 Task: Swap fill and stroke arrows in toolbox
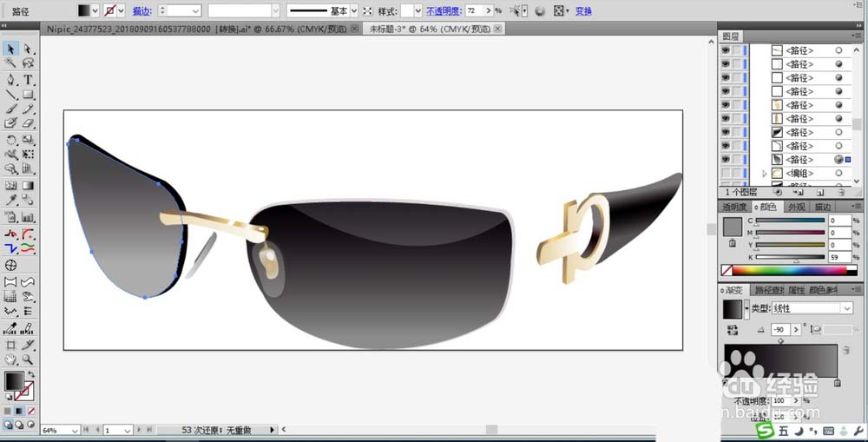pyautogui.click(x=31, y=374)
